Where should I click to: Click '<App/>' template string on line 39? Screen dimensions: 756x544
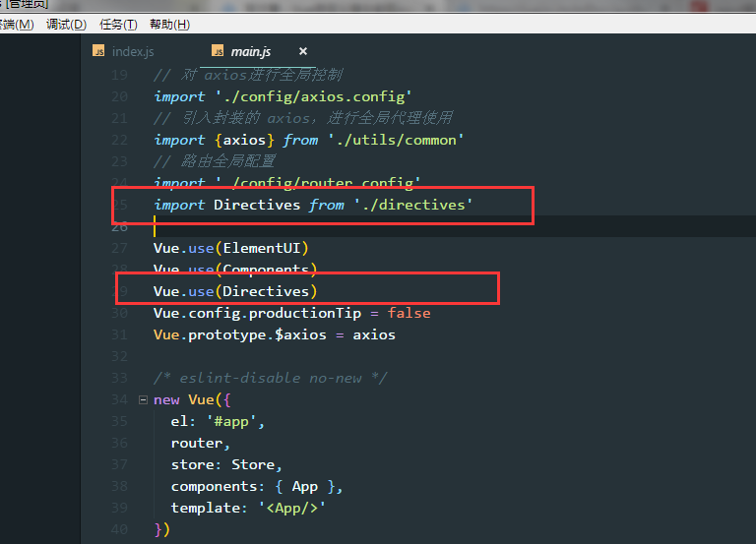coord(291,508)
